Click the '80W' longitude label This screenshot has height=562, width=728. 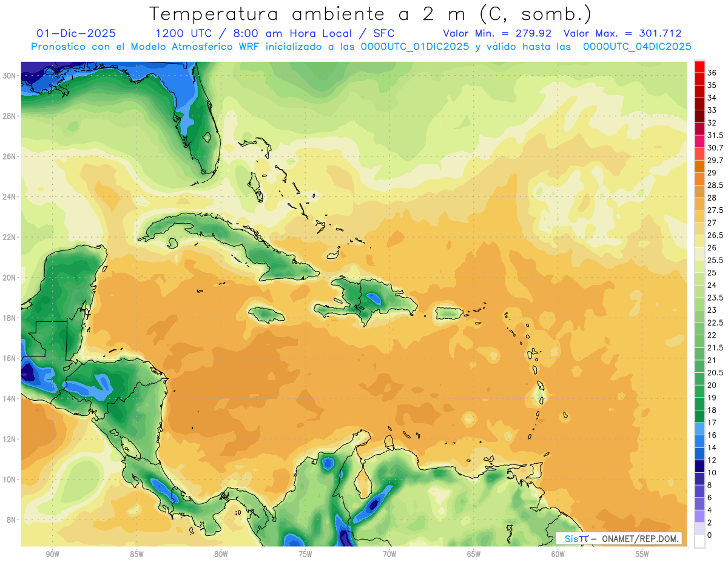click(221, 554)
